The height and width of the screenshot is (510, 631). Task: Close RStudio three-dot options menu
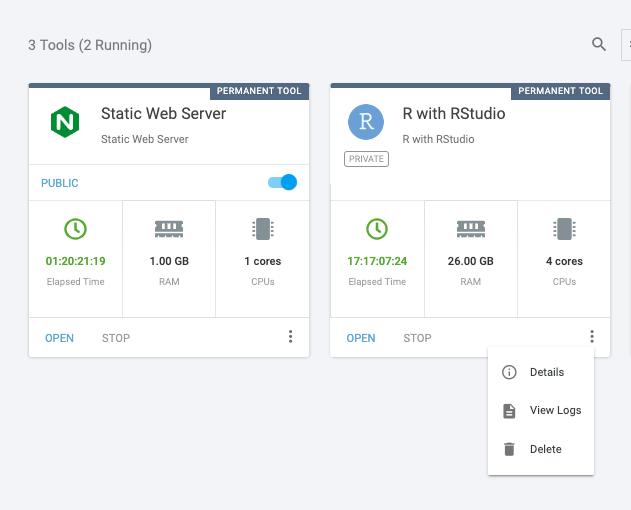[592, 337]
